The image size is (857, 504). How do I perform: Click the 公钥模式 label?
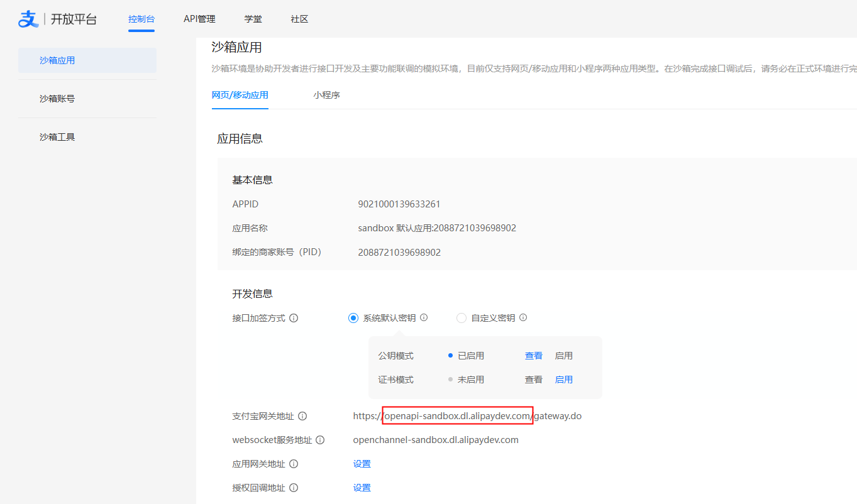pos(395,356)
